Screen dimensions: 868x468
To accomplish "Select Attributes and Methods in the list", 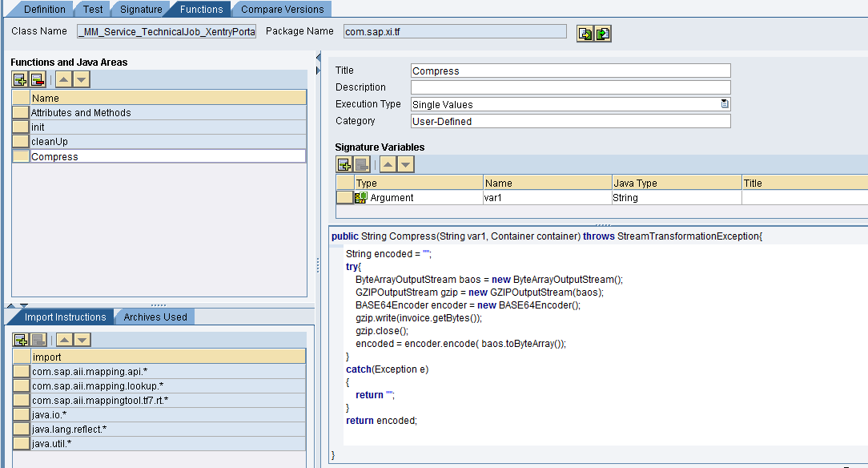I will pos(81,113).
